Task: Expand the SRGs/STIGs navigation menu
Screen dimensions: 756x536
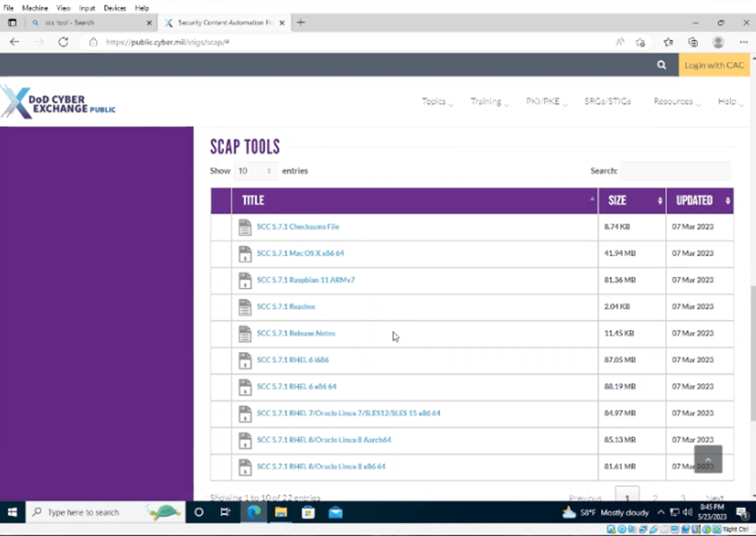Action: [609, 102]
